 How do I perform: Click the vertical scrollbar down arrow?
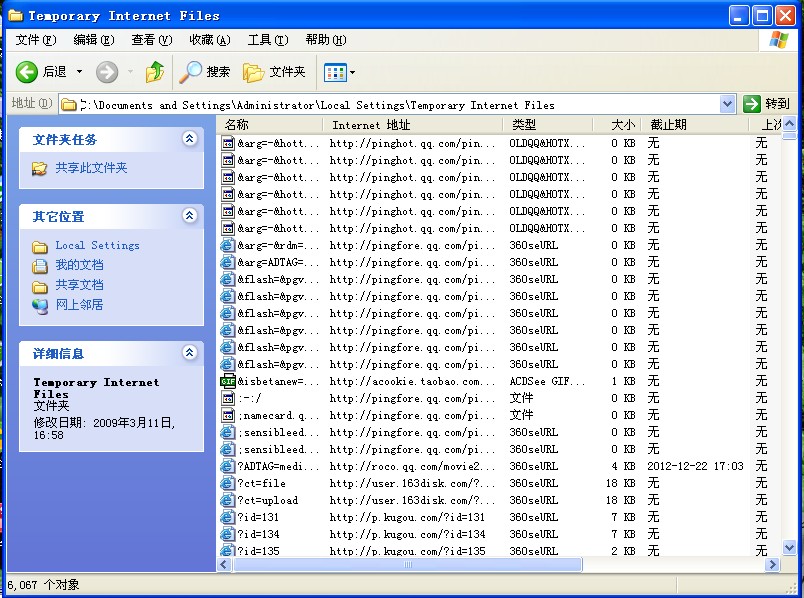click(x=790, y=548)
